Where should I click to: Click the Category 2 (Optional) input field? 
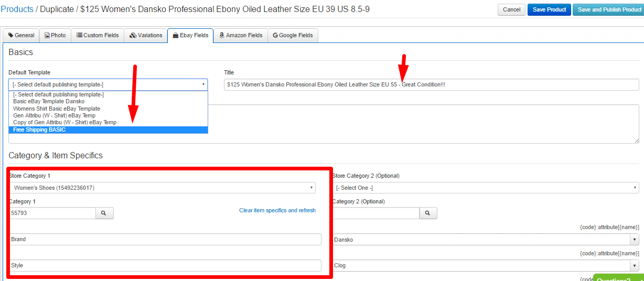375,213
